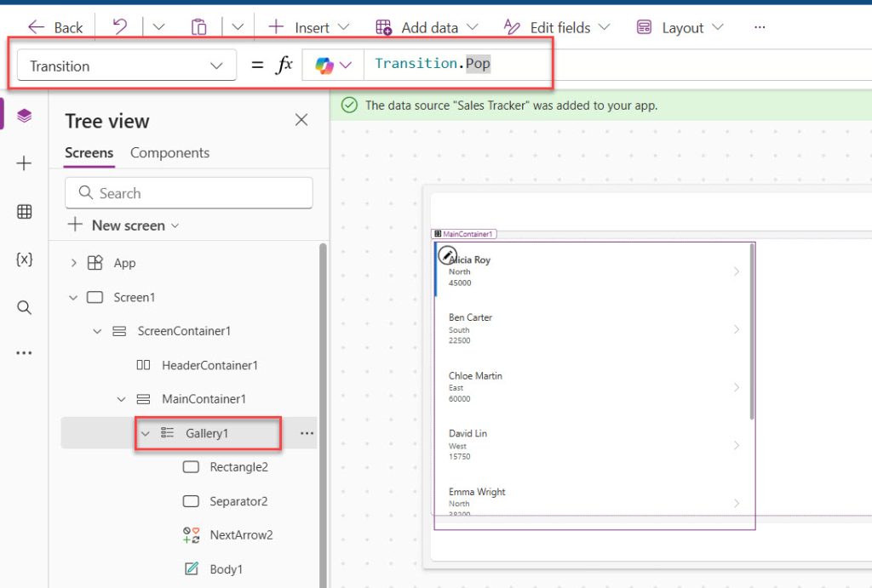This screenshot has height=588, width=872.
Task: Open the Gallery1 ellipsis options
Action: (307, 433)
